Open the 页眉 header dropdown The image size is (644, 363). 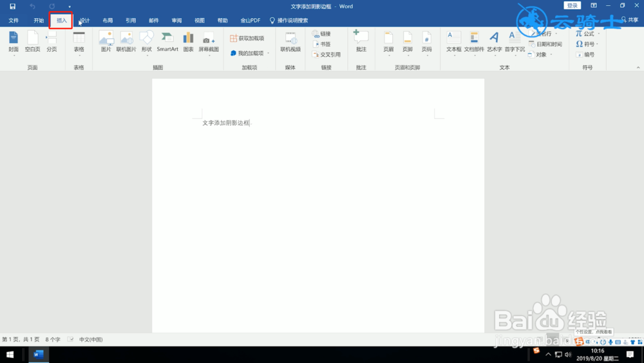coord(388,43)
